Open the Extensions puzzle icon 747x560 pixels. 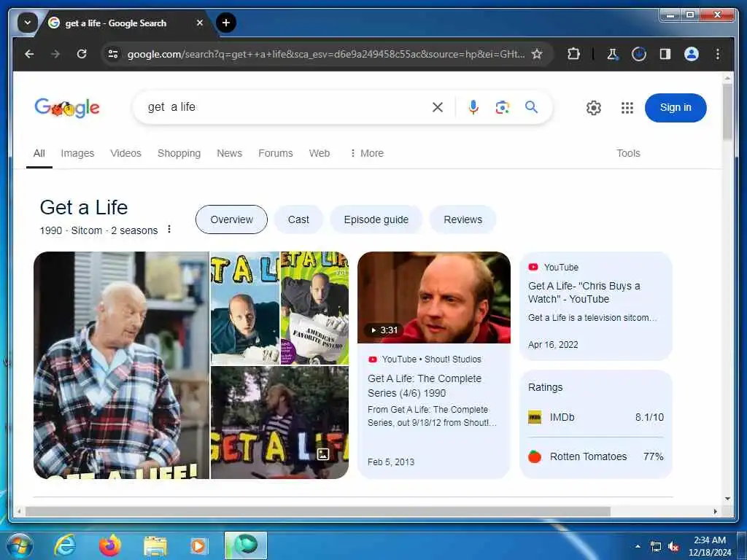coord(573,54)
